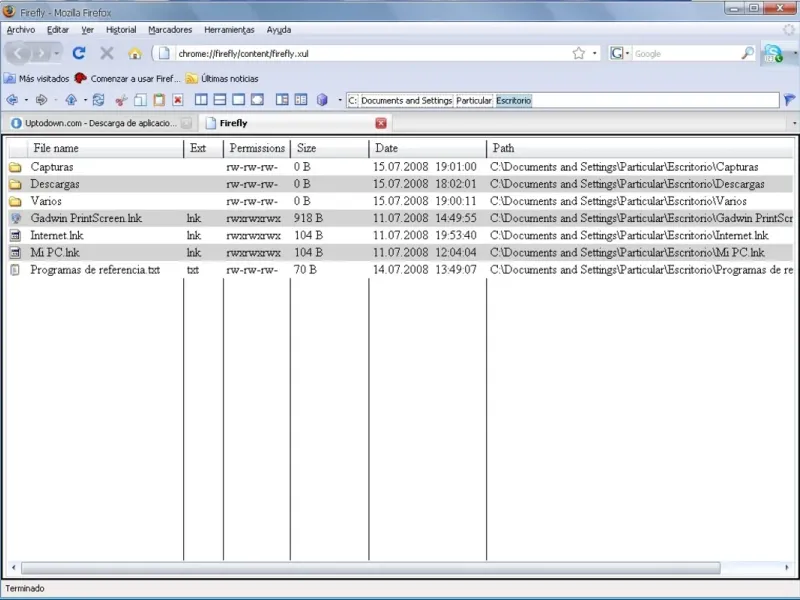Sort files by Size column header
The height and width of the screenshot is (600, 800).
pos(329,148)
